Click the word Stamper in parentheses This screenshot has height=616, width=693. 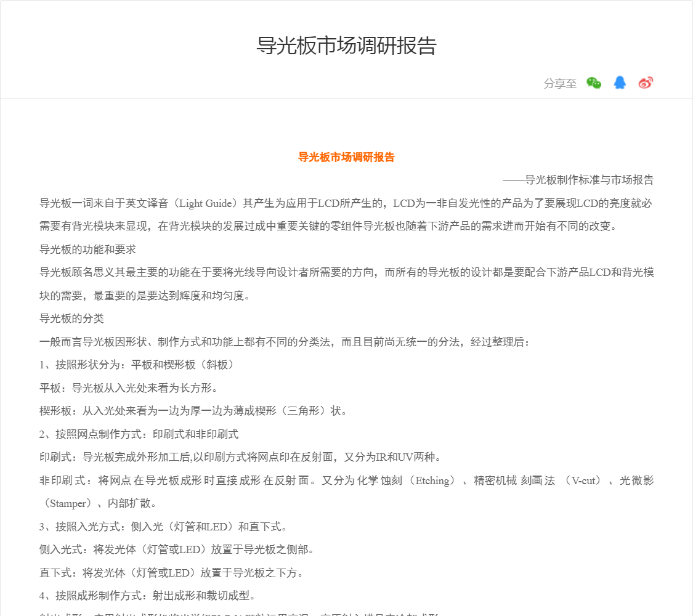(68, 503)
